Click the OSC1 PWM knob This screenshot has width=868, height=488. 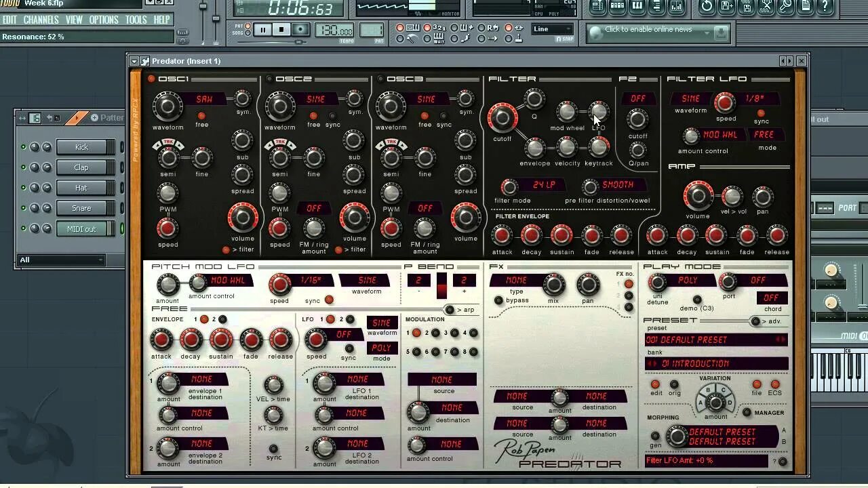click(167, 193)
